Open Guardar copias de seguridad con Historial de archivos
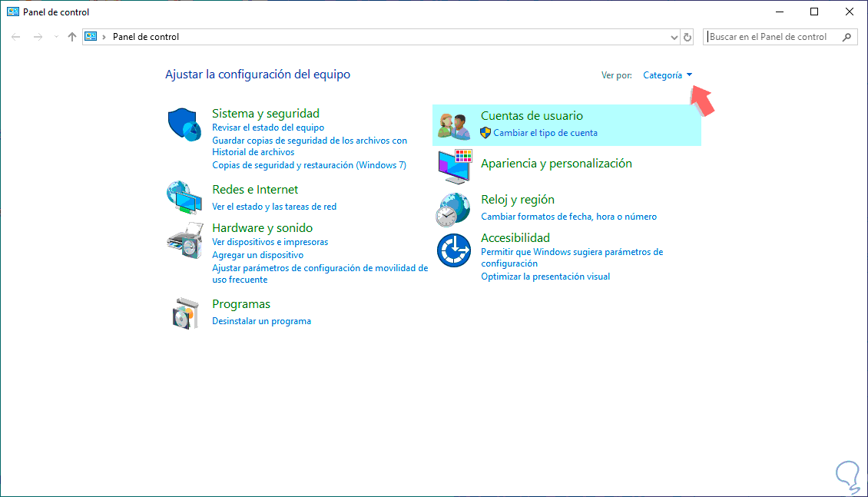The image size is (868, 497). click(310, 146)
